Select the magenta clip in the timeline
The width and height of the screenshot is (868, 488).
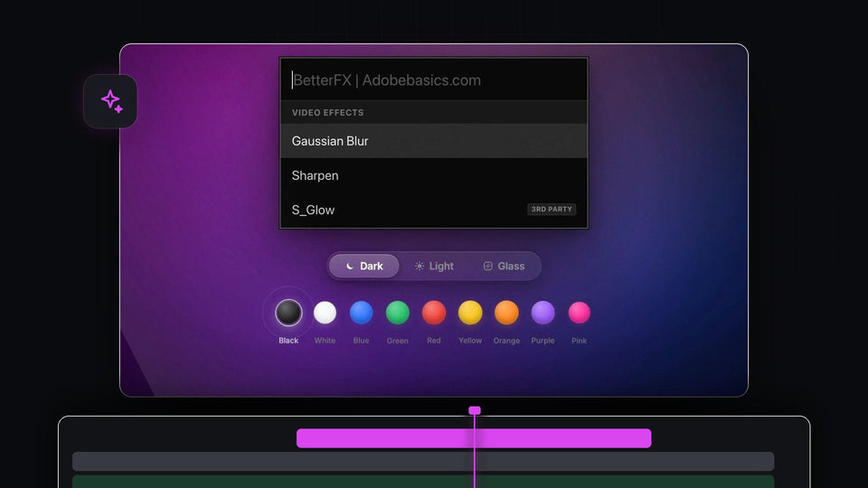474,438
